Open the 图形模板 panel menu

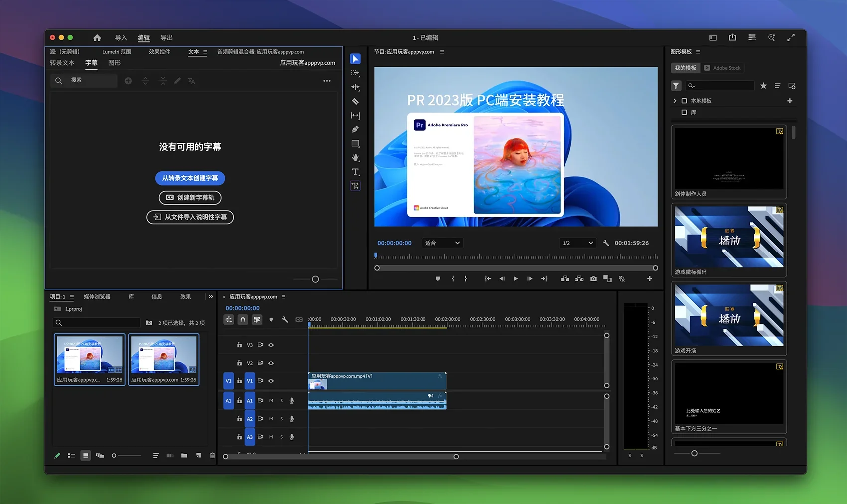pos(698,52)
